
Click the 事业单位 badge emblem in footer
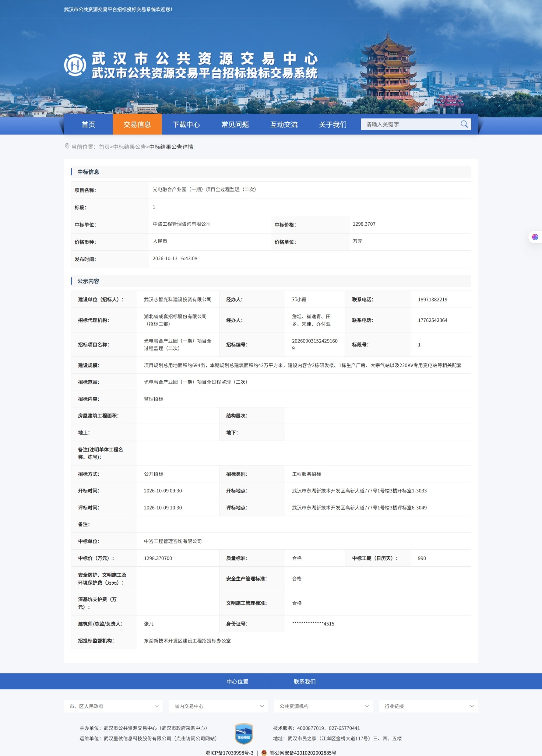coord(244,734)
